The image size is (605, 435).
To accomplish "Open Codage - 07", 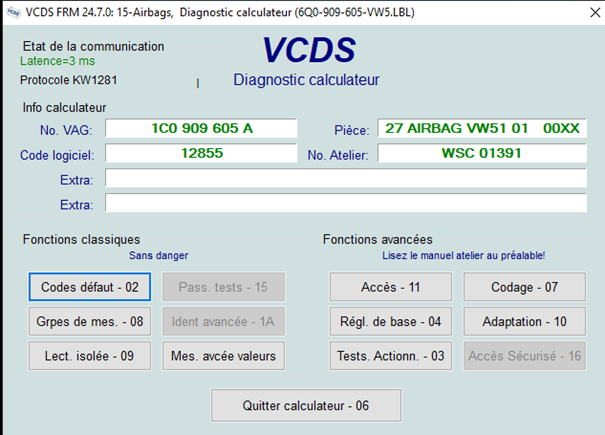I will coord(524,287).
